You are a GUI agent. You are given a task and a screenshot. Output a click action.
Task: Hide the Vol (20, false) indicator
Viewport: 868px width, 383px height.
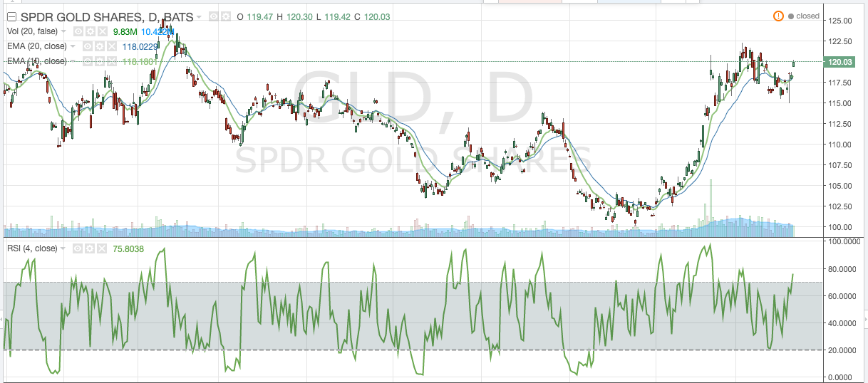[78, 31]
